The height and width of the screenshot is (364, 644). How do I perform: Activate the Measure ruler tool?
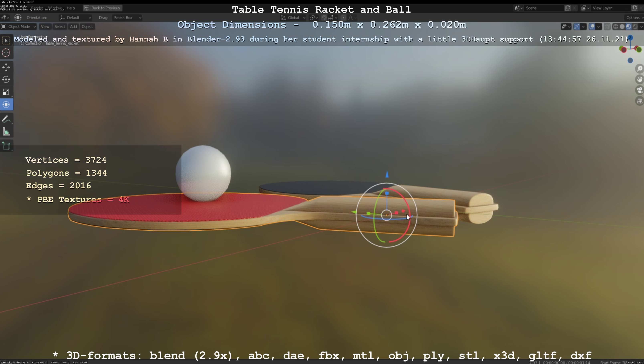(x=6, y=132)
